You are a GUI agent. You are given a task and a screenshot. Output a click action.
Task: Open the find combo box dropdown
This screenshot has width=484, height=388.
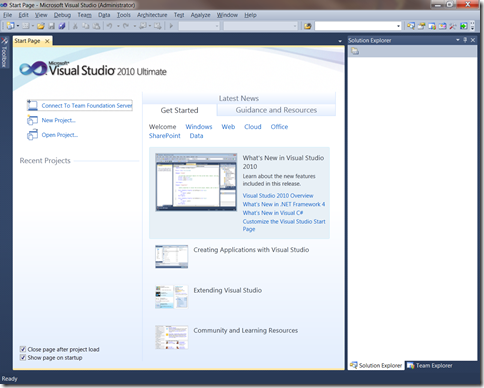398,26
